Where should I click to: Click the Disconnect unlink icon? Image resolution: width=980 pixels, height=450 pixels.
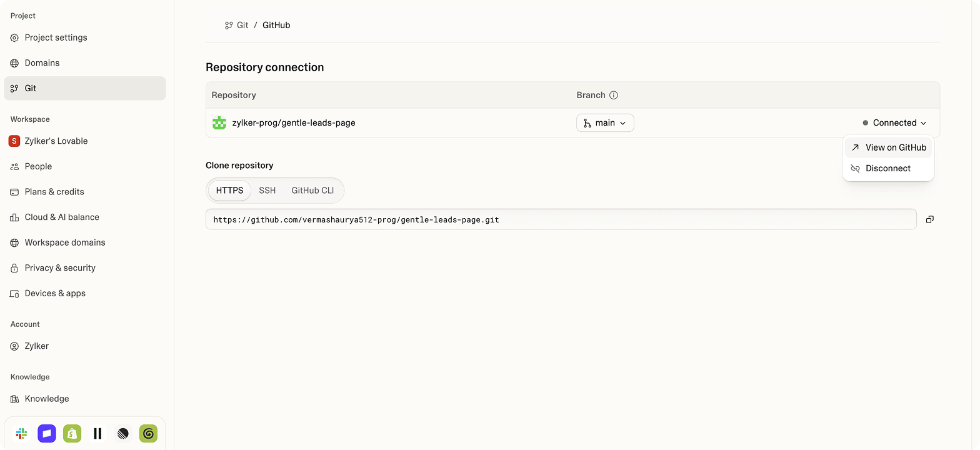tap(856, 169)
